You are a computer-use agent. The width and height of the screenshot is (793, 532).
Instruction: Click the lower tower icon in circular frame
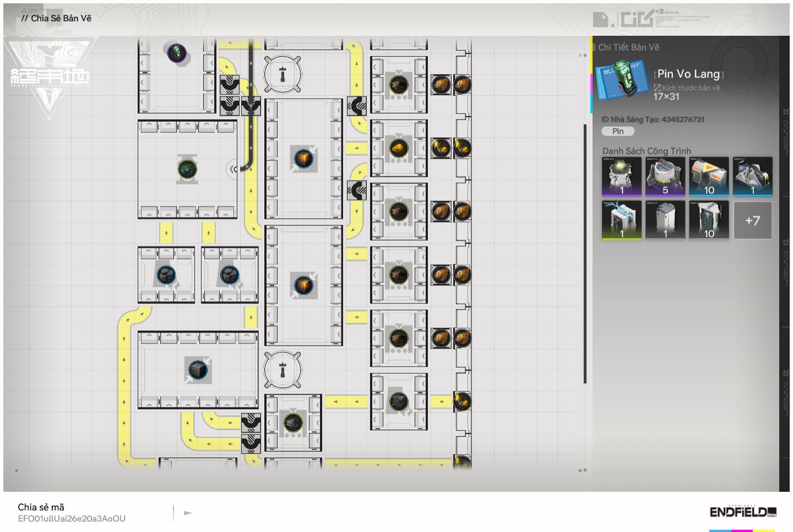(283, 371)
